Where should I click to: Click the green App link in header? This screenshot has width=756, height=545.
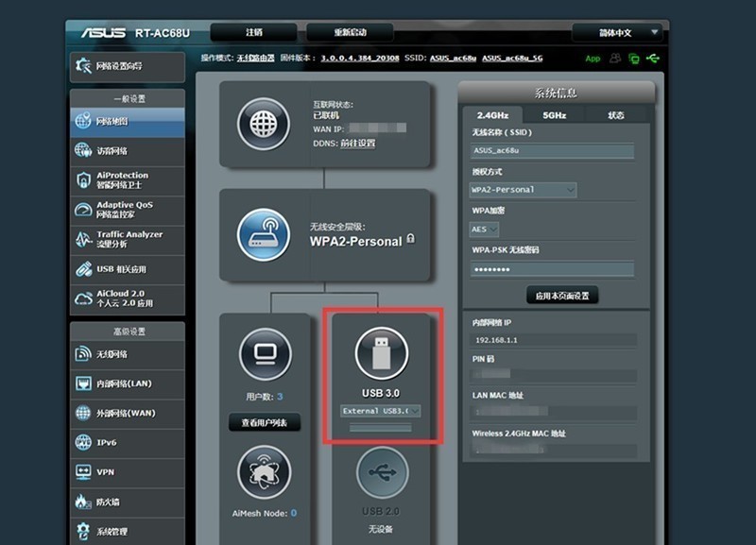[x=593, y=59]
